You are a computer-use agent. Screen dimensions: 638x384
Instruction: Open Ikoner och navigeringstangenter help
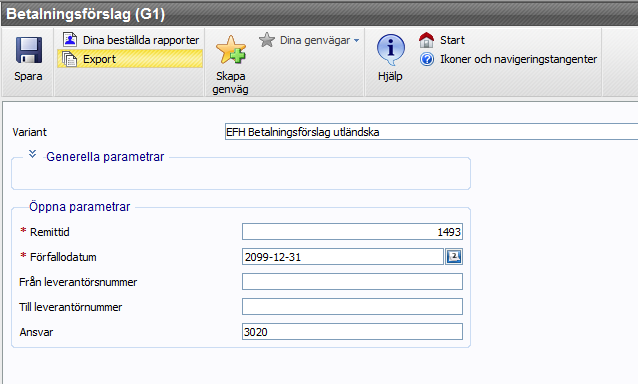pos(508,59)
